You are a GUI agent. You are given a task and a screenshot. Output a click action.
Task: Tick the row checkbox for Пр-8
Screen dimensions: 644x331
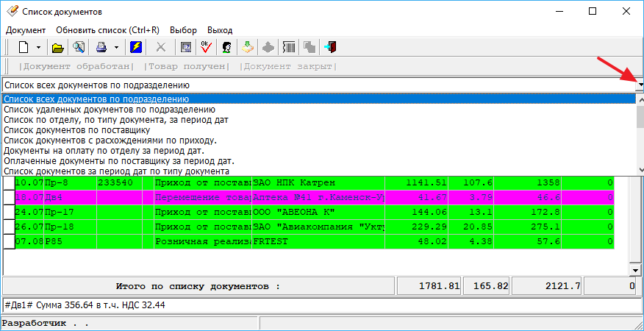9,182
